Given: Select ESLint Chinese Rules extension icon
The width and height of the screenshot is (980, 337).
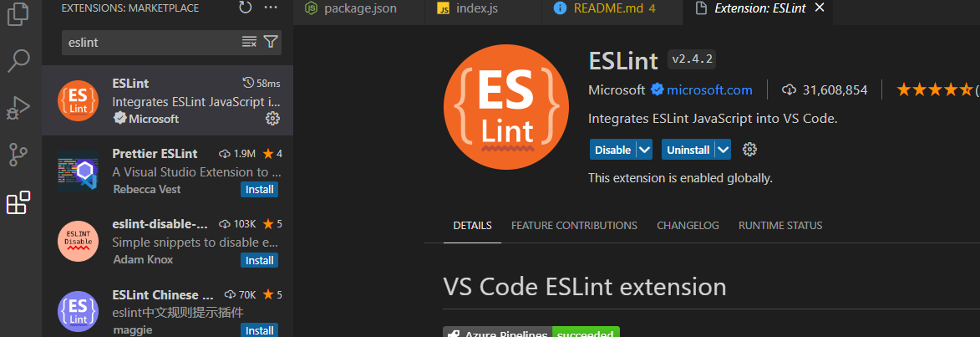Looking at the screenshot, I should [x=79, y=311].
